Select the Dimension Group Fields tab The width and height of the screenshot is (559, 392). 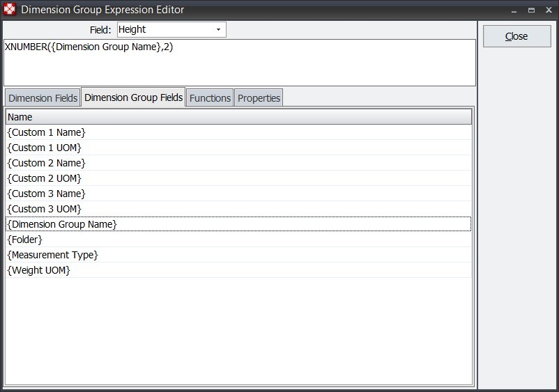click(133, 97)
